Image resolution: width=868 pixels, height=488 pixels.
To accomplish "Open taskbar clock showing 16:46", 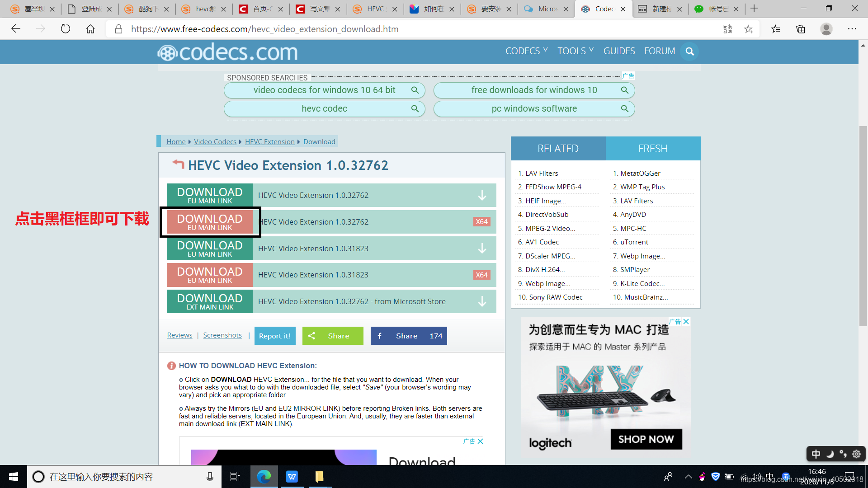I will (x=817, y=477).
